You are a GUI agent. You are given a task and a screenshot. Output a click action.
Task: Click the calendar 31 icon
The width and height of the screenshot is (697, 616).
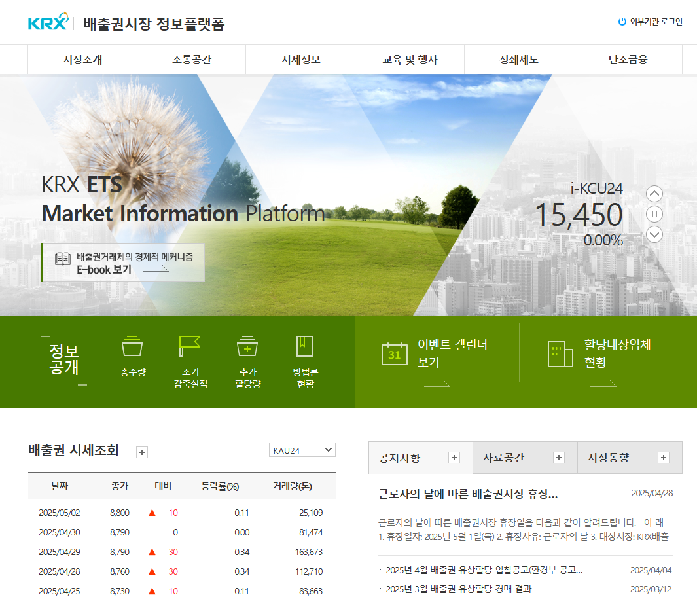[394, 354]
